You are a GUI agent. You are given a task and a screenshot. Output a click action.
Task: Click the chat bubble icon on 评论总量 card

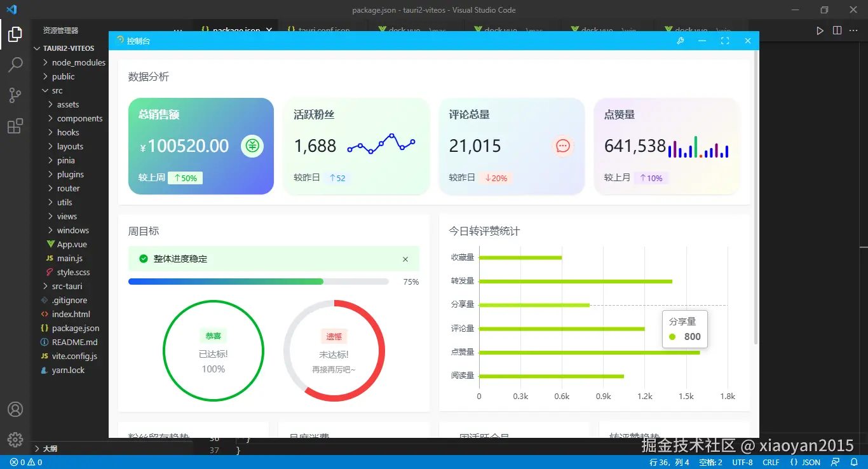562,146
